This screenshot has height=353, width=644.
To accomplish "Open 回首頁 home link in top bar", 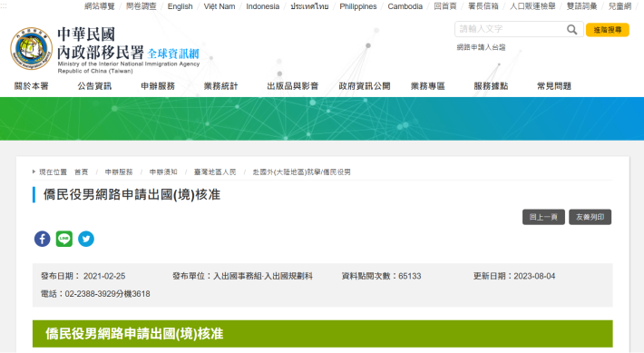I will (x=445, y=6).
